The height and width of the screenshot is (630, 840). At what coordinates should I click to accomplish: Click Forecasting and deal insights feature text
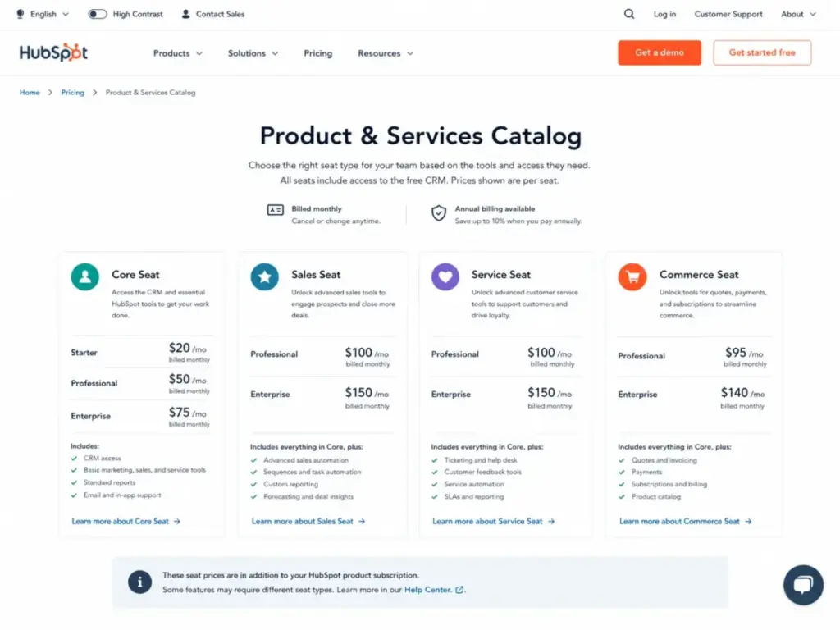coord(308,496)
